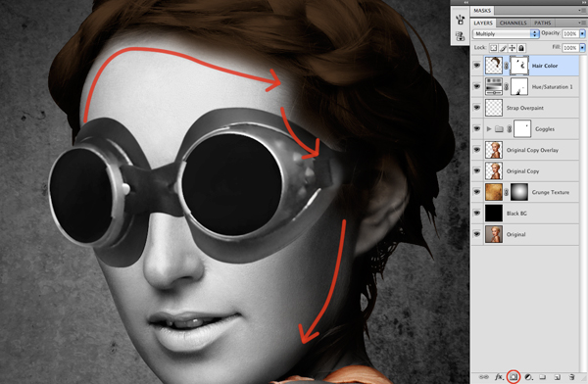Toggle visibility of Original Copy layer
The image size is (588, 384).
pos(476,171)
